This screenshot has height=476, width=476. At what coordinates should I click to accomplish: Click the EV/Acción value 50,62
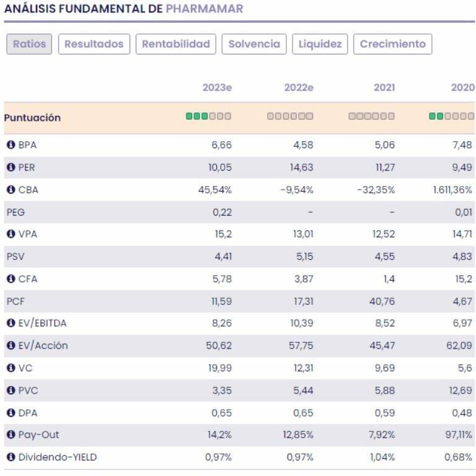pyautogui.click(x=219, y=345)
